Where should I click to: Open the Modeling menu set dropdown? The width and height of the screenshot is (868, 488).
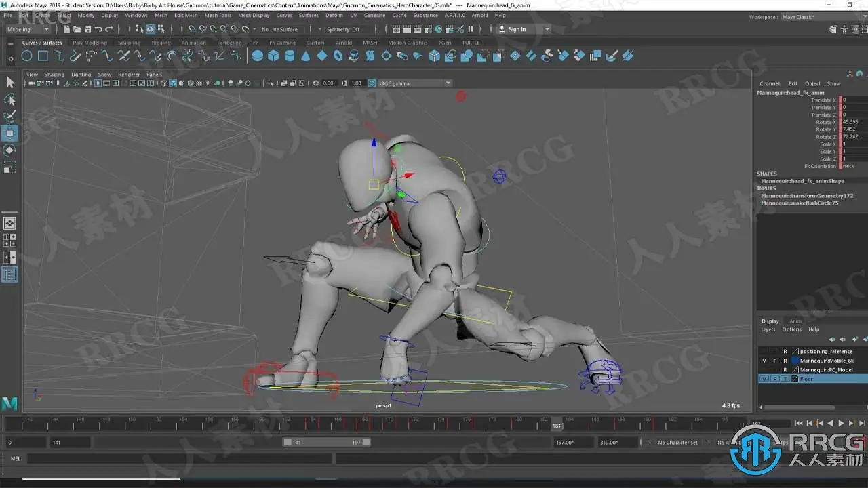click(x=28, y=29)
